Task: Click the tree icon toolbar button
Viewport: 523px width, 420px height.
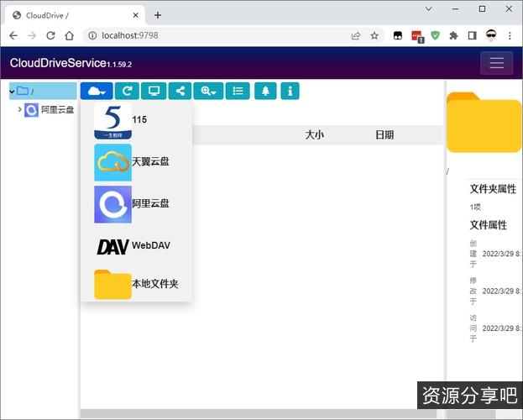Action: [265, 91]
